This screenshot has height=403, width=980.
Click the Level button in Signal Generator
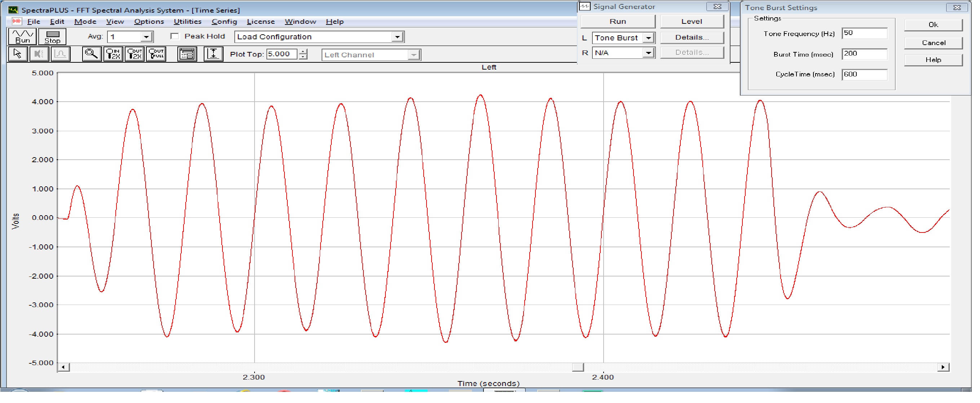click(692, 22)
